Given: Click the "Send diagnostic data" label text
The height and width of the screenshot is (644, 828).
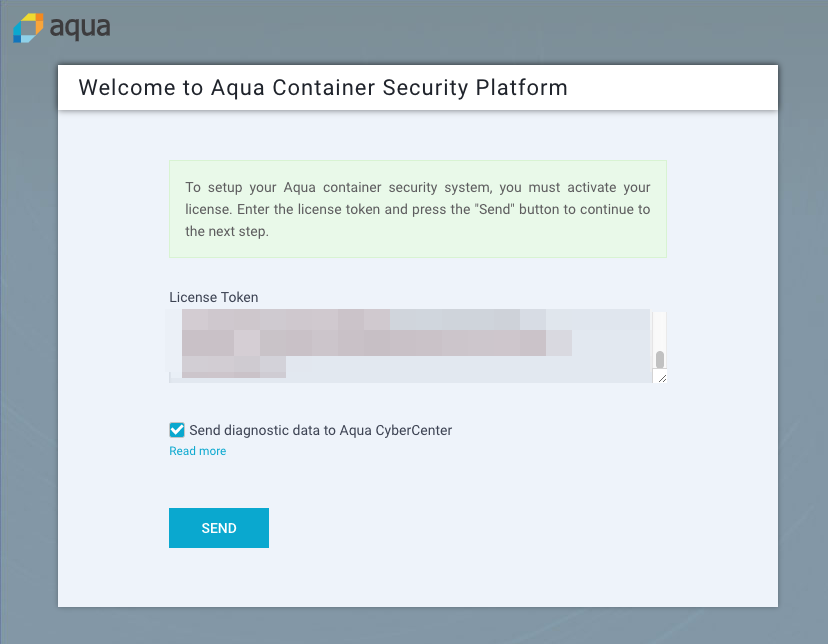Looking at the screenshot, I should [x=320, y=430].
